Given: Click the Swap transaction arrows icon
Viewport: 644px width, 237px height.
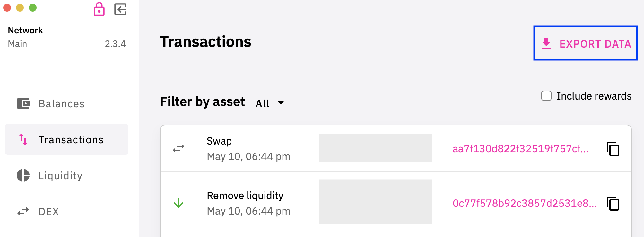Looking at the screenshot, I should pos(178,148).
